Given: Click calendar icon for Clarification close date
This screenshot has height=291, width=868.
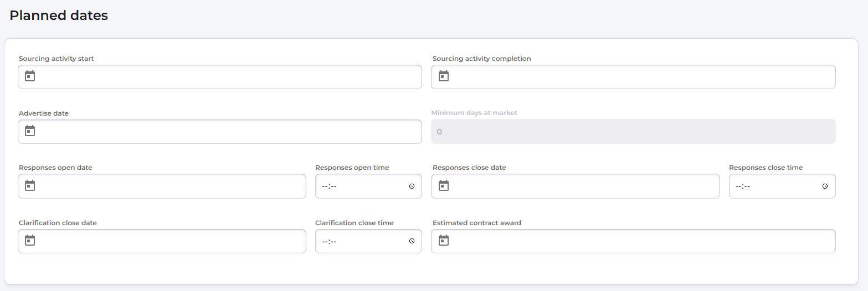Looking at the screenshot, I should coord(30,241).
